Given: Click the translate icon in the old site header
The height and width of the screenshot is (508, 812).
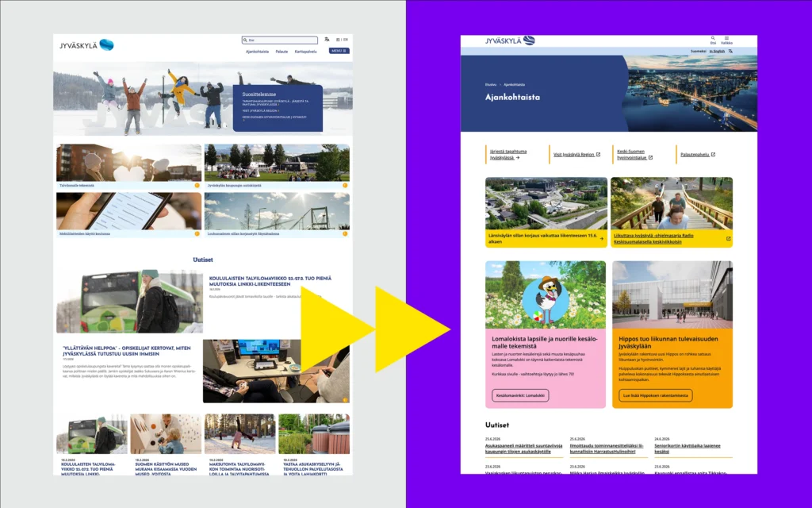Looking at the screenshot, I should [327, 40].
